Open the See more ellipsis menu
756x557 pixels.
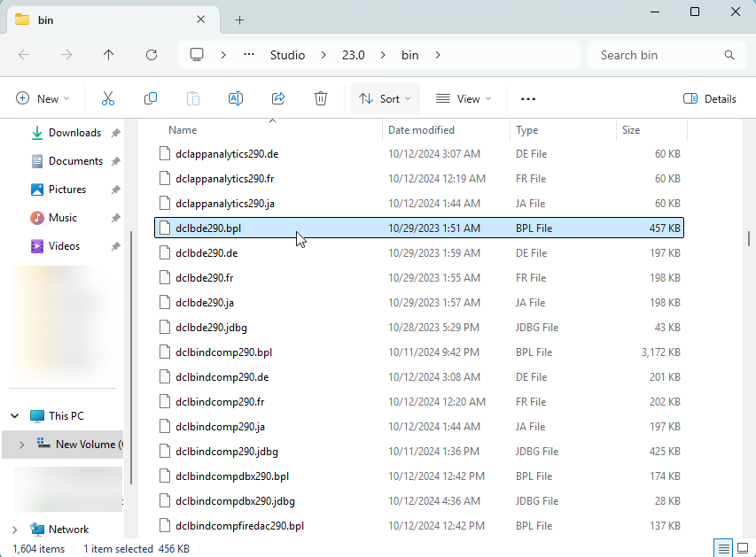coord(527,98)
